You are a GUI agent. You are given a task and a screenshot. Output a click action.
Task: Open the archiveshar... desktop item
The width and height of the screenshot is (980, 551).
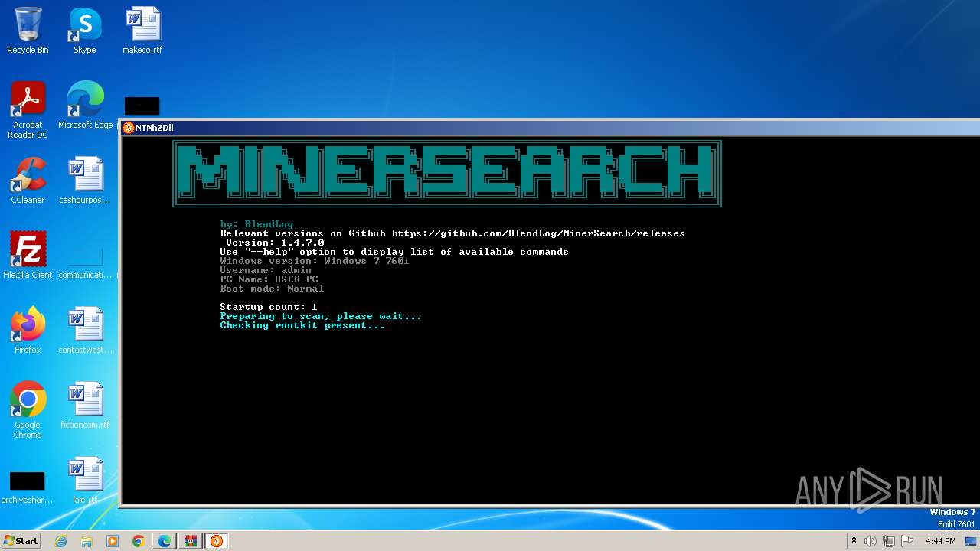[28, 487]
